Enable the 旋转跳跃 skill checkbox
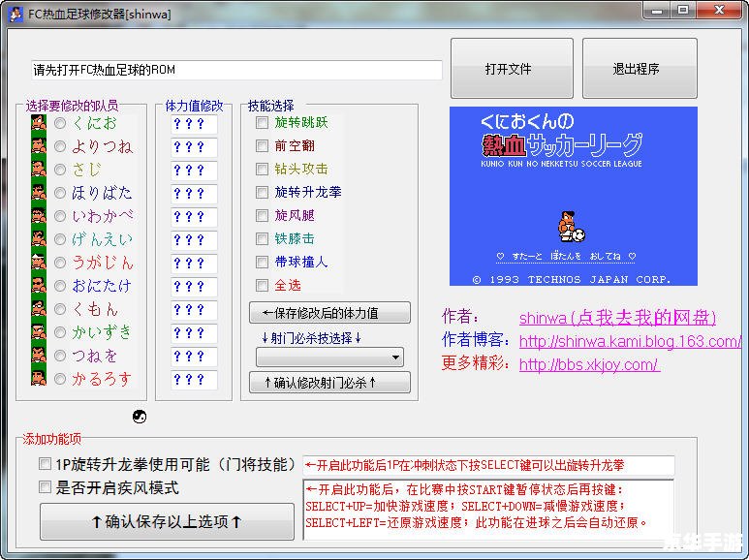 click(262, 123)
